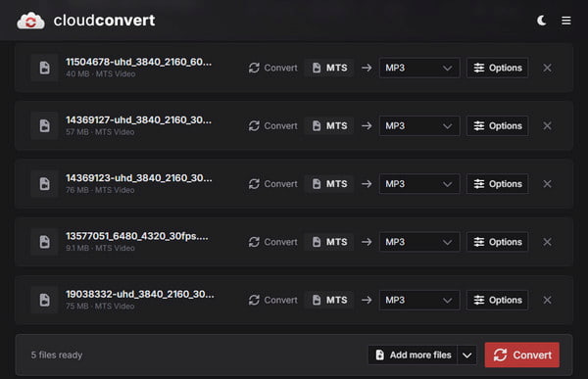Click the '40 MB · MTS Video' label
Image resolution: width=588 pixels, height=379 pixels.
(101, 73)
